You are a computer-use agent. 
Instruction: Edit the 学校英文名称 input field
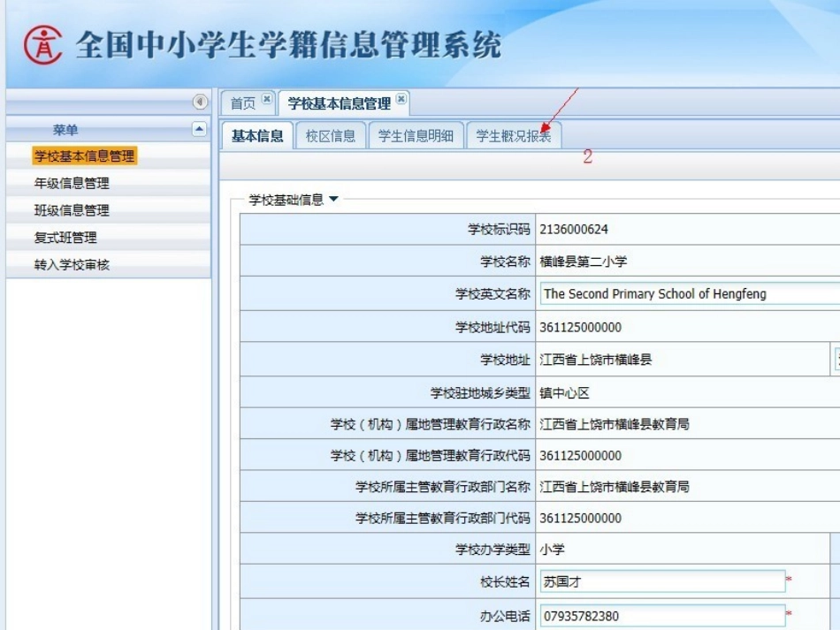tap(690, 294)
